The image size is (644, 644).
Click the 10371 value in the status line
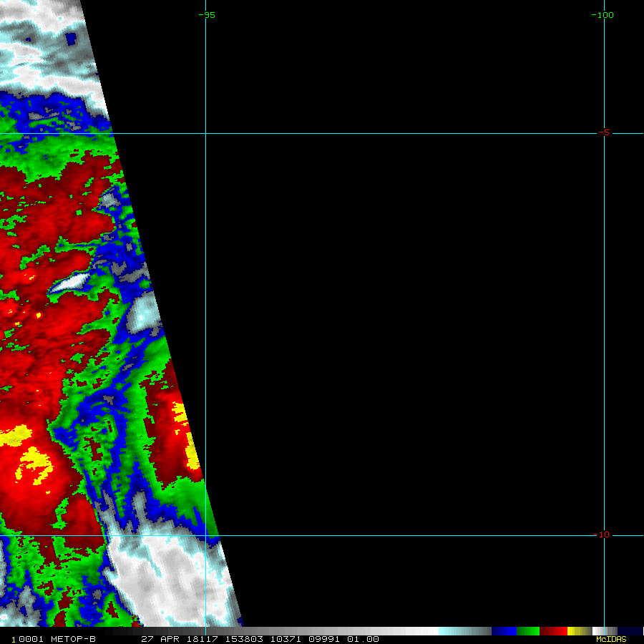click(288, 639)
